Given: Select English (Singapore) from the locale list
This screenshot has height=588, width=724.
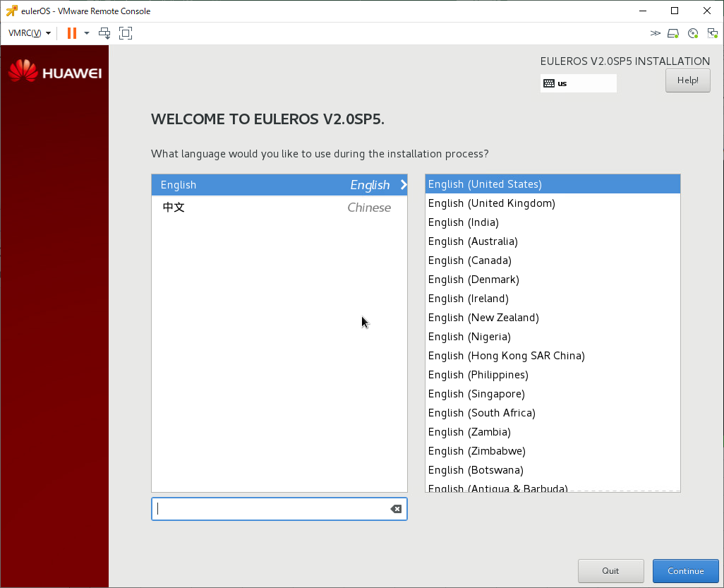Looking at the screenshot, I should tap(475, 393).
